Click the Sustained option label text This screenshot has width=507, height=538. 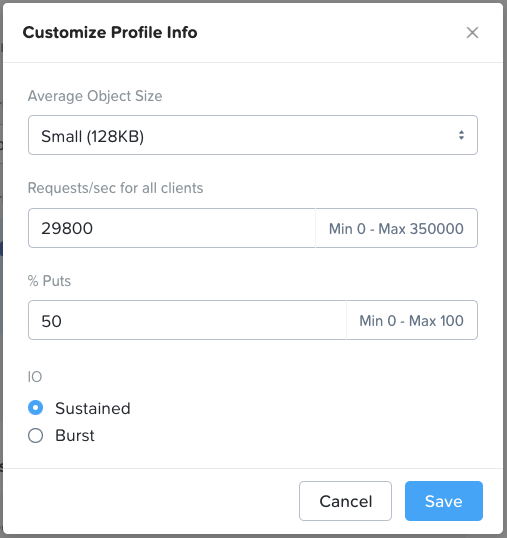tap(93, 408)
